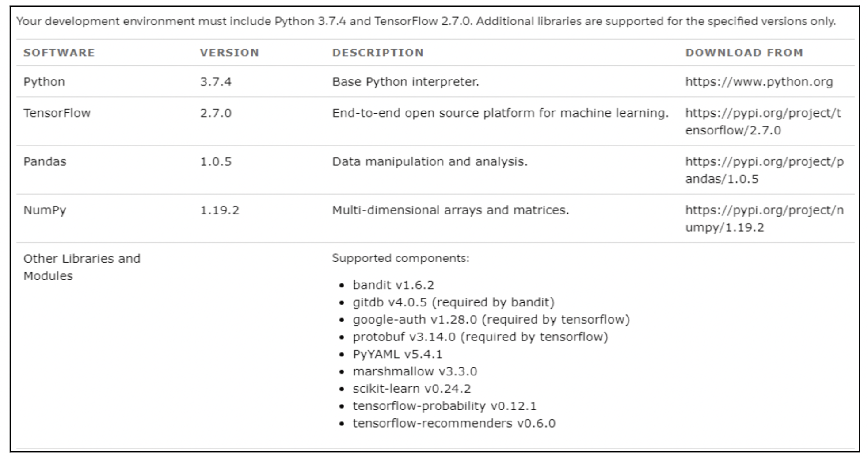Click the PyYAML v5.4.1 list item
Viewport: 868px width, 459px height.
click(x=397, y=354)
